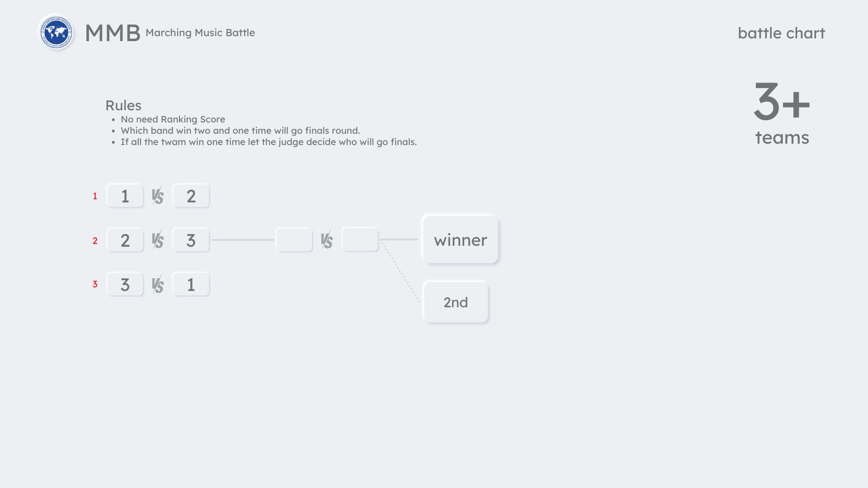
Task: Click the MMB globe logo
Action: (57, 33)
